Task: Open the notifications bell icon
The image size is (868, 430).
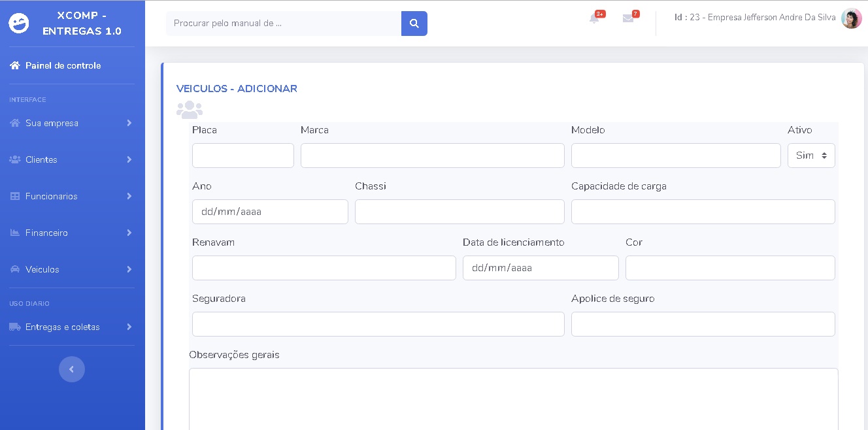Action: (594, 18)
